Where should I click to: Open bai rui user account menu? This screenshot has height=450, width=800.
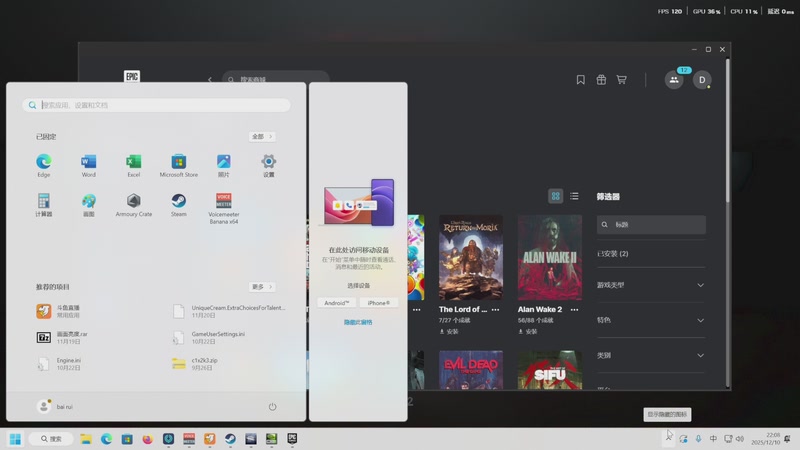point(55,407)
